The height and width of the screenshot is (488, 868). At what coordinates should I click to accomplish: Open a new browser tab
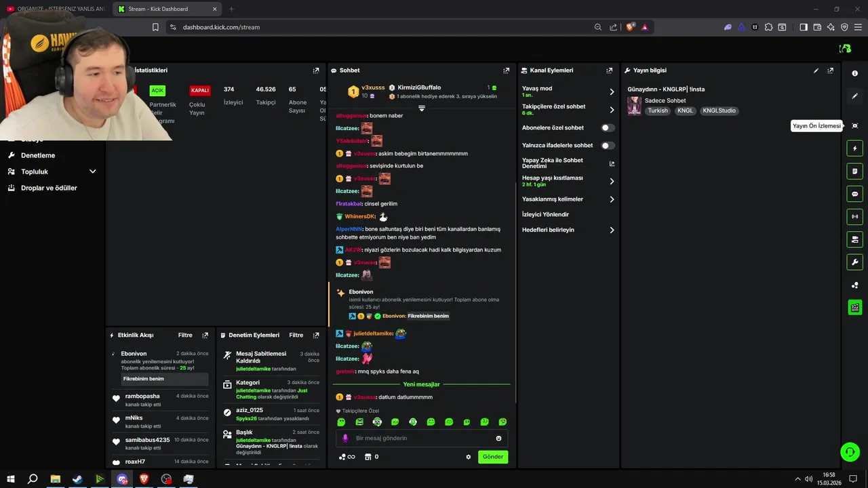[231, 9]
